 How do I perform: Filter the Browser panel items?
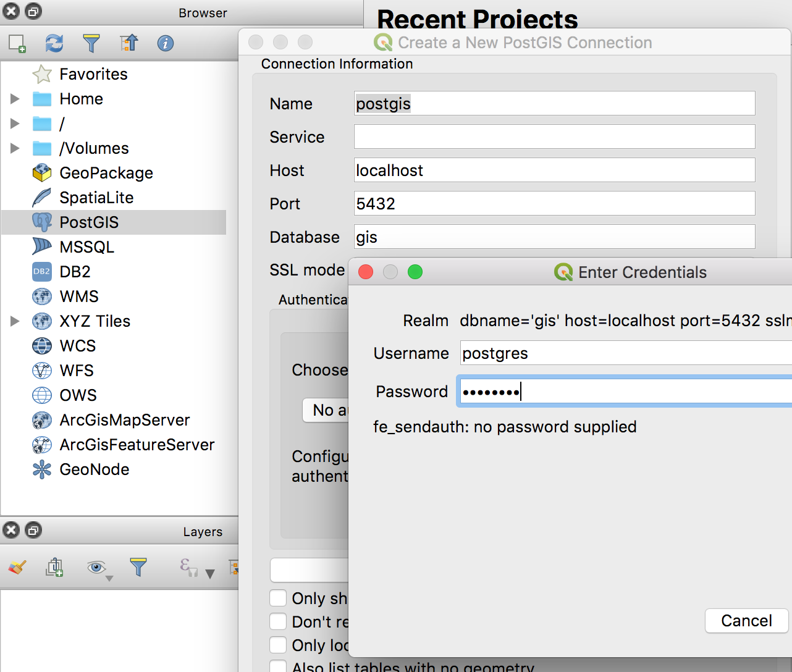91,43
